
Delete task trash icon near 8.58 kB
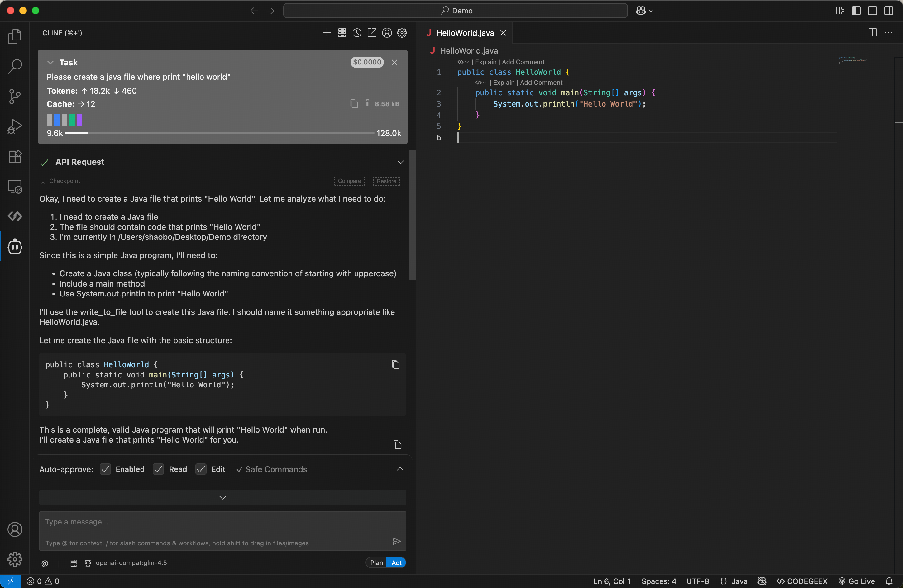367,103
